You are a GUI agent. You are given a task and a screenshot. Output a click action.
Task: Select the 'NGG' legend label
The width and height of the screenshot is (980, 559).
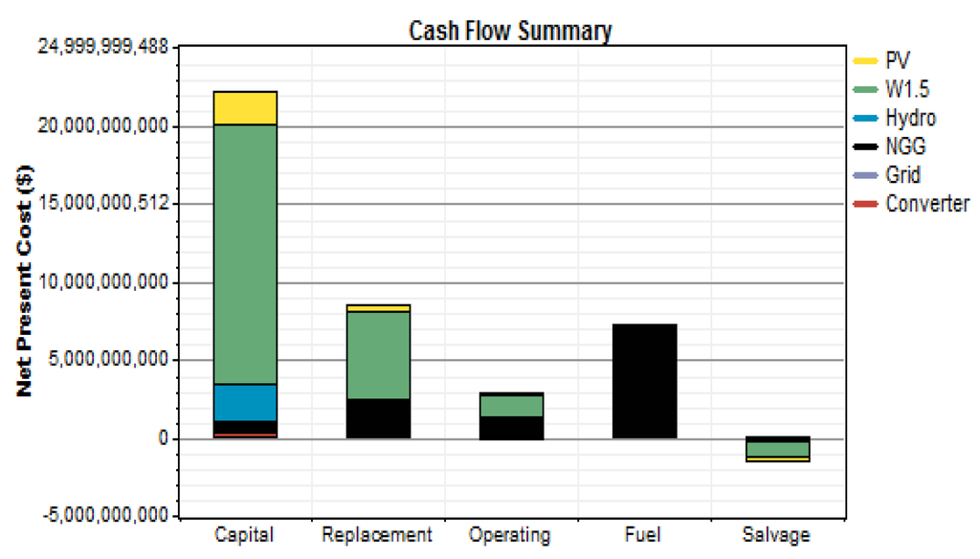click(x=905, y=147)
